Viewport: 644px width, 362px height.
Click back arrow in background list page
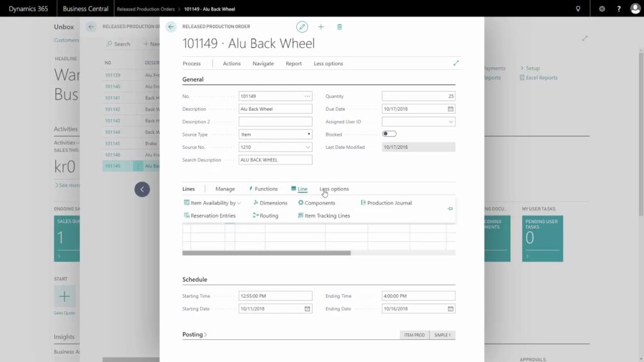click(x=91, y=26)
